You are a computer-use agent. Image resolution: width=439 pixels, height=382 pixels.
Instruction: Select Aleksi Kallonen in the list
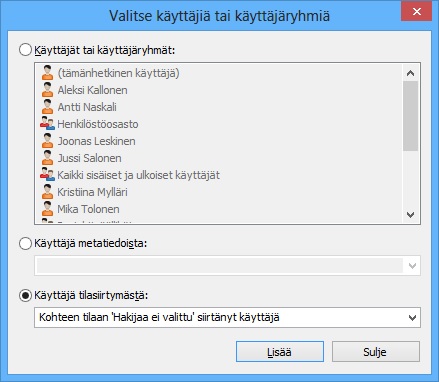pyautogui.click(x=92, y=90)
